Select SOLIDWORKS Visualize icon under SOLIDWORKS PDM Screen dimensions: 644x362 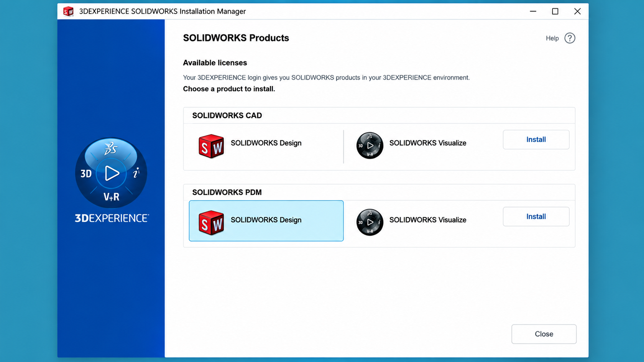370,222
